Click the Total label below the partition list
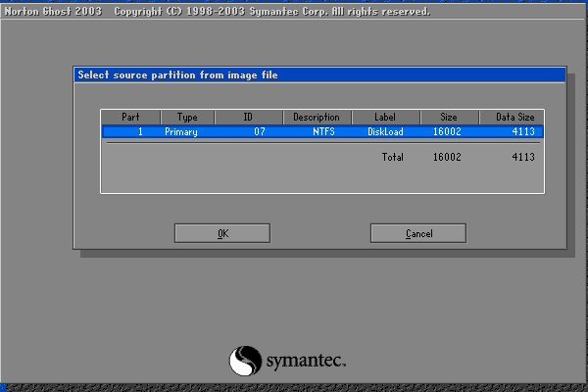This screenshot has width=588, height=392. tap(392, 157)
